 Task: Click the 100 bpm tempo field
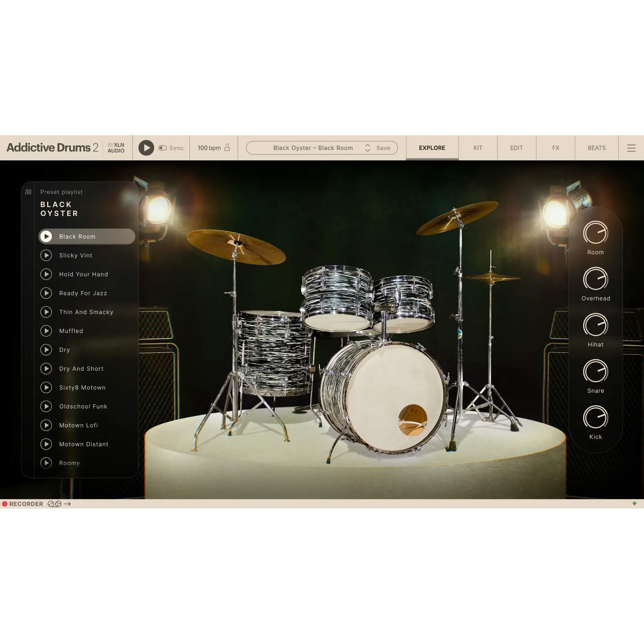(209, 148)
